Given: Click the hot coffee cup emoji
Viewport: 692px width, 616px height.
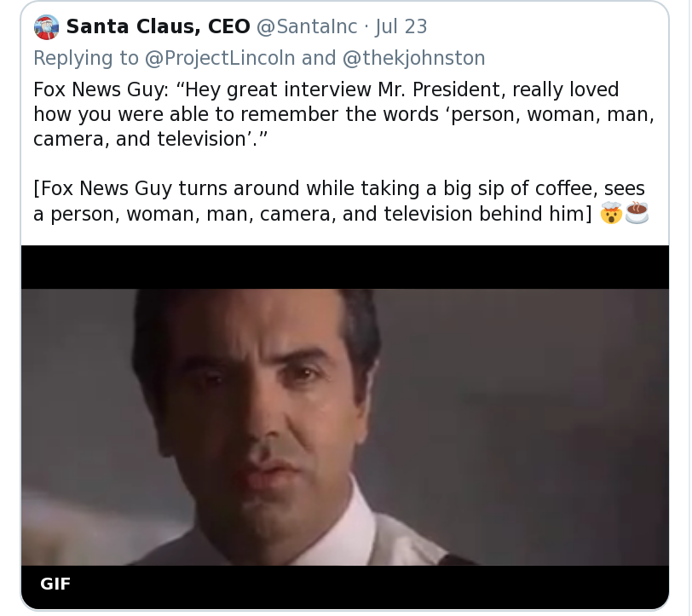Looking at the screenshot, I should [x=637, y=213].
